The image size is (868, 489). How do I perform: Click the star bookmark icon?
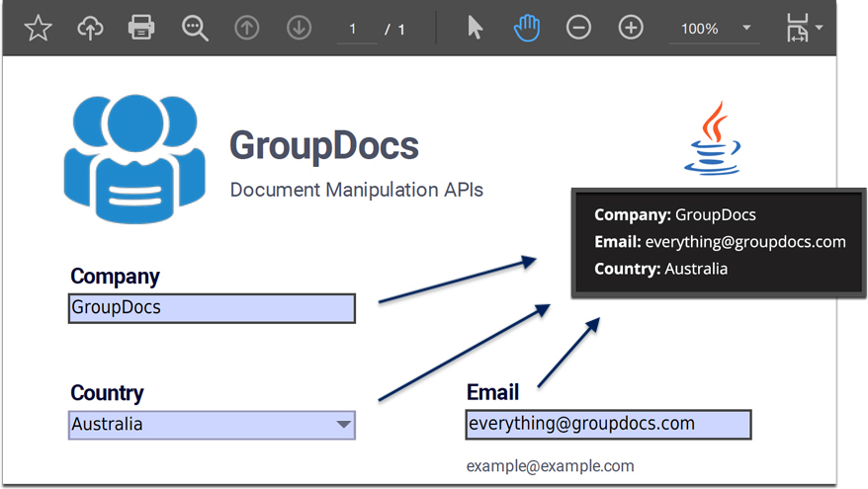38,29
